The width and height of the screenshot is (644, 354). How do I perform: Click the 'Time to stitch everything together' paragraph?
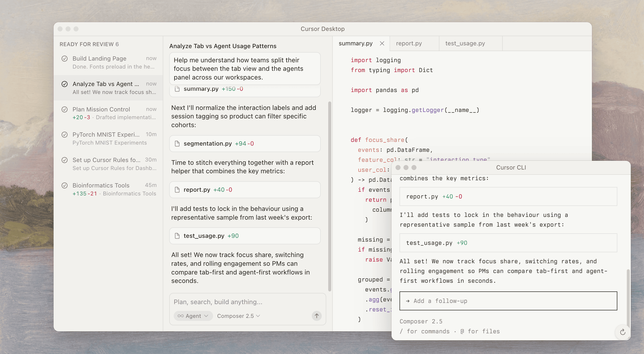point(242,167)
